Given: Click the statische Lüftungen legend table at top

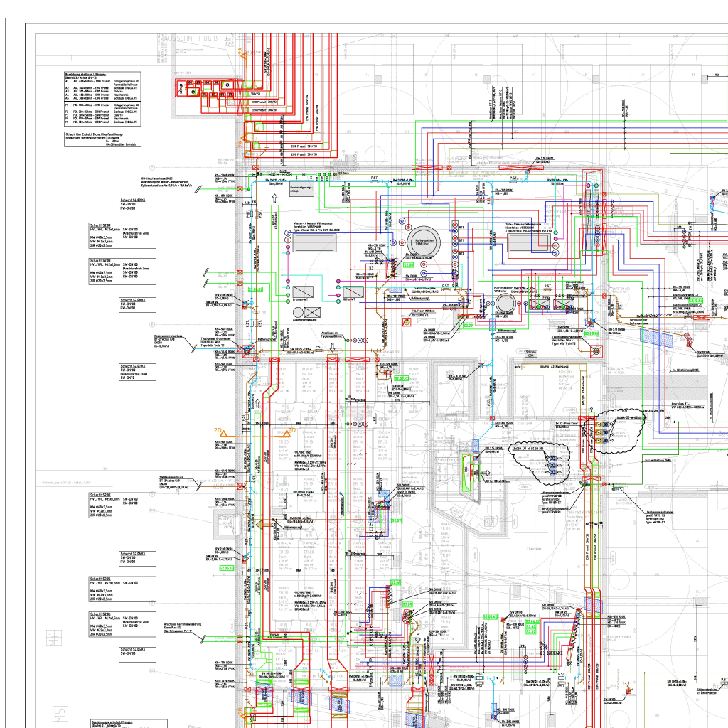Looking at the screenshot, I should (102, 99).
